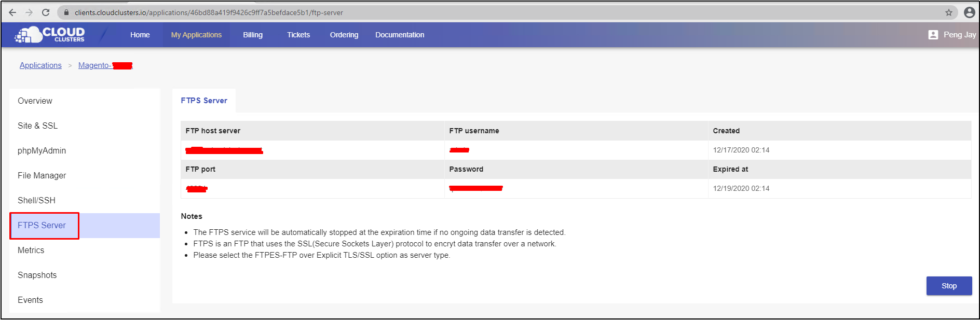Screen dimensions: 980x320
Task: View Snapshots in the sidebar
Action: pos(37,275)
